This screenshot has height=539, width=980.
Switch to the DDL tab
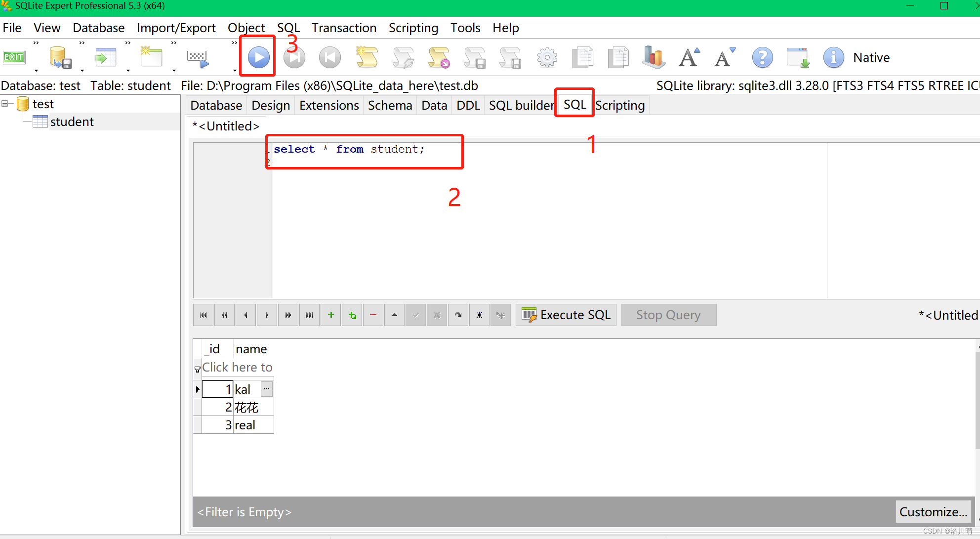point(467,105)
